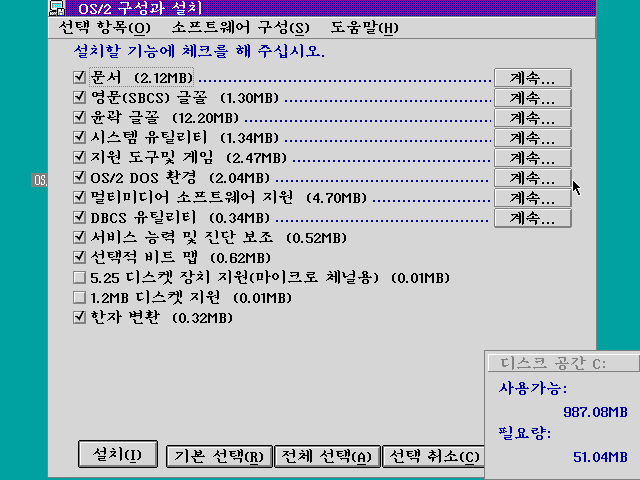This screenshot has height=480, width=640.
Task: Toggle the 지원 도구및 게임 checkbox
Action: click(x=79, y=157)
